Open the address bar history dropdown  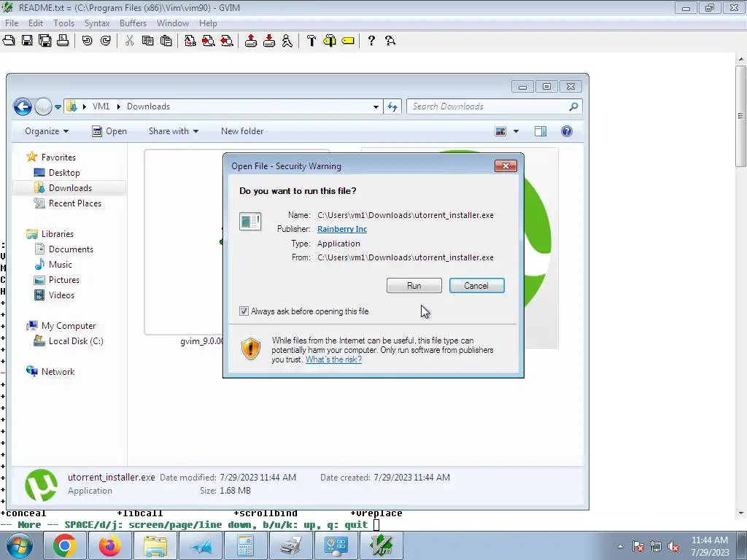pos(376,106)
